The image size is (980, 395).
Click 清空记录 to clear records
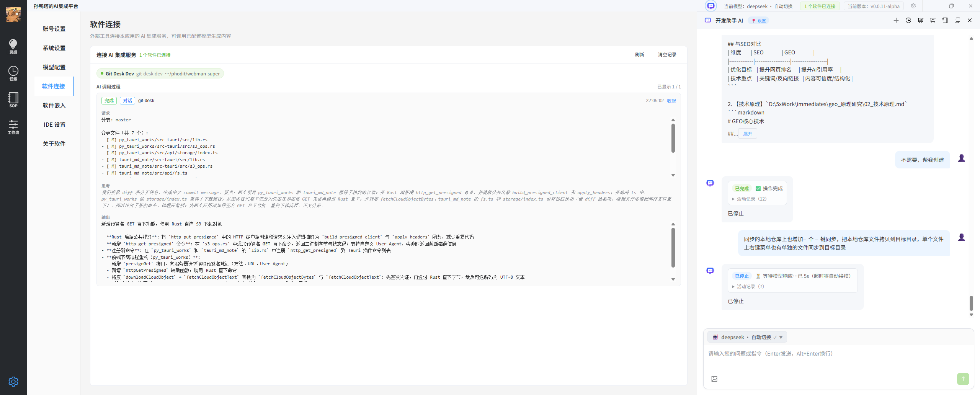pos(667,55)
